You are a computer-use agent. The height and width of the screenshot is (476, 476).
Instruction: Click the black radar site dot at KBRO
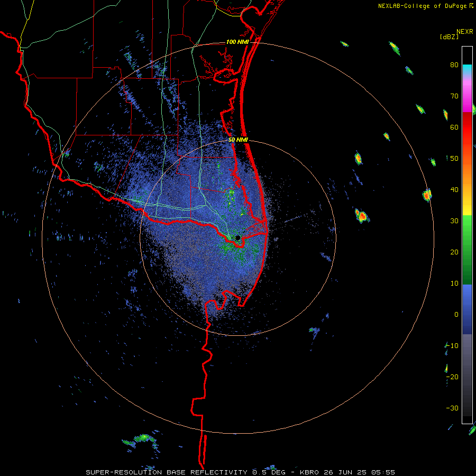237,237
